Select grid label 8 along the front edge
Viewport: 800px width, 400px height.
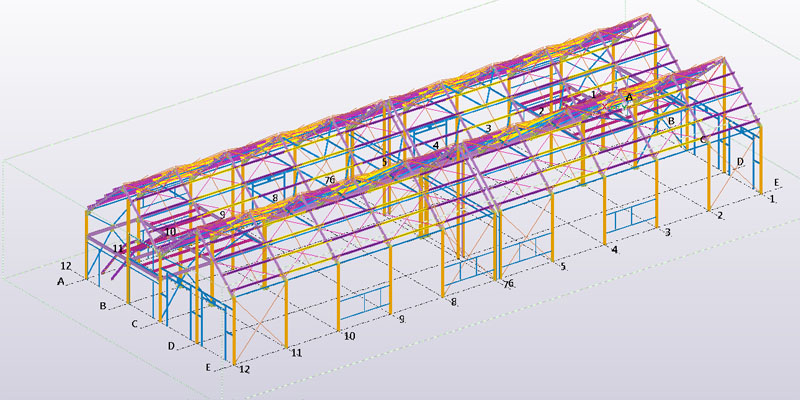click(x=454, y=301)
